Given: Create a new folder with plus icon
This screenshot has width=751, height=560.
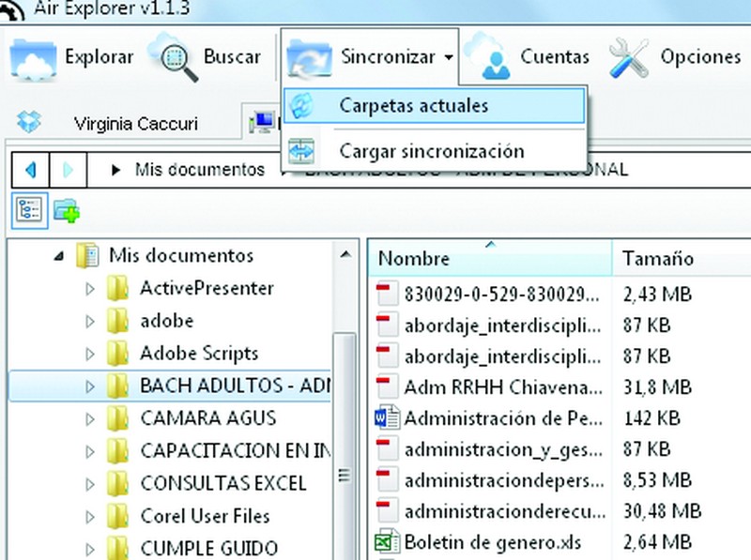Looking at the screenshot, I should click(x=66, y=210).
